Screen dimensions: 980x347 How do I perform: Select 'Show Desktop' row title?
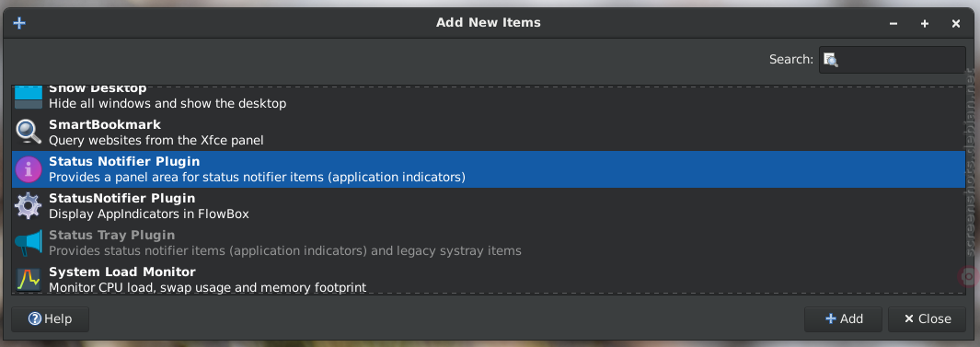(98, 88)
